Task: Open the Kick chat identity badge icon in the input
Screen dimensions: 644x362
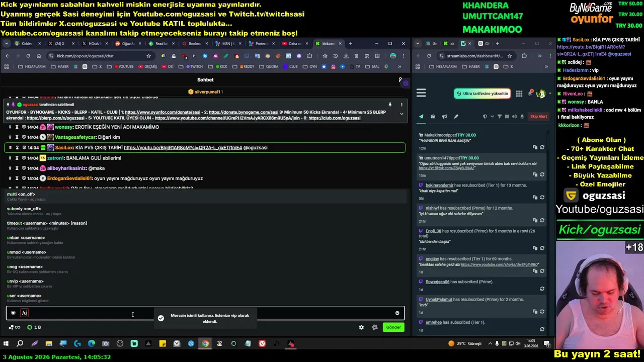Action: coord(14,313)
